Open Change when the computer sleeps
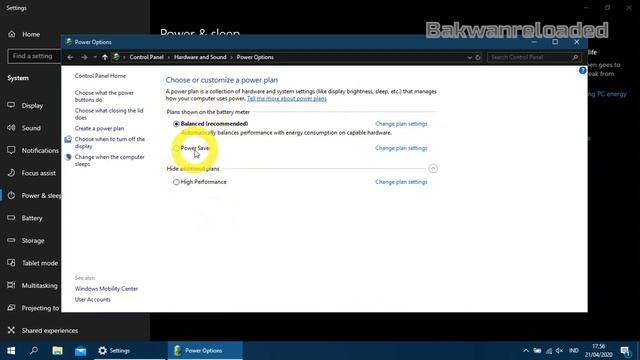This screenshot has width=640, height=360. pos(109,160)
